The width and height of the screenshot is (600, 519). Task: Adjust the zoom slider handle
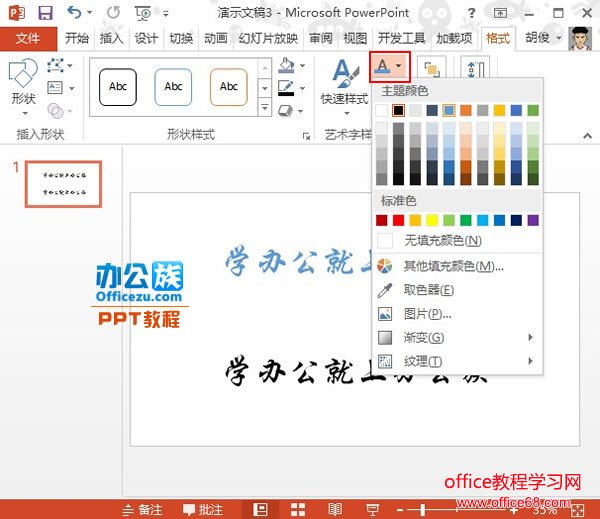[x=423, y=510]
